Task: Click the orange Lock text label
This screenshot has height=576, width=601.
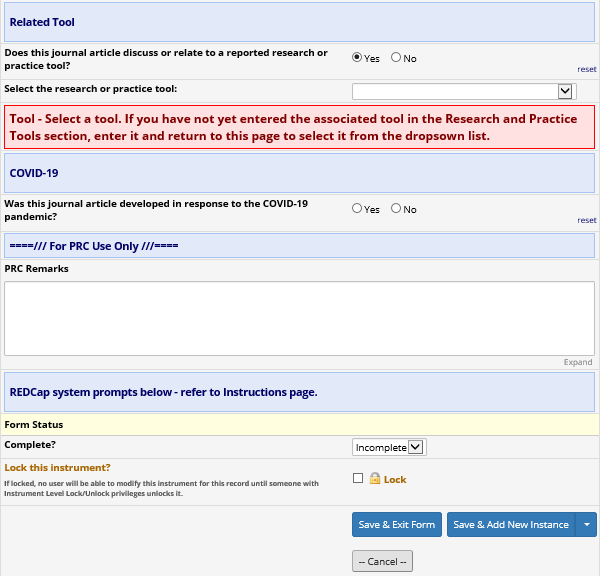Action: pyautogui.click(x=395, y=480)
